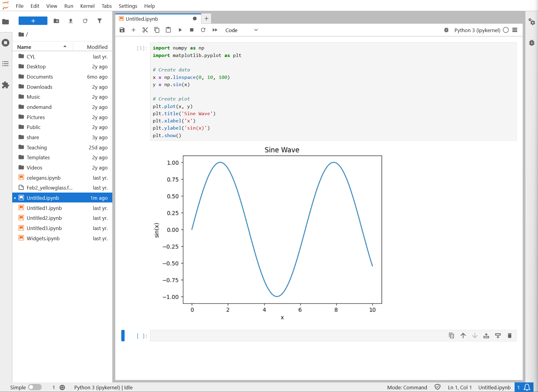538x392 pixels.
Task: Open the Settings menu
Action: click(128, 6)
